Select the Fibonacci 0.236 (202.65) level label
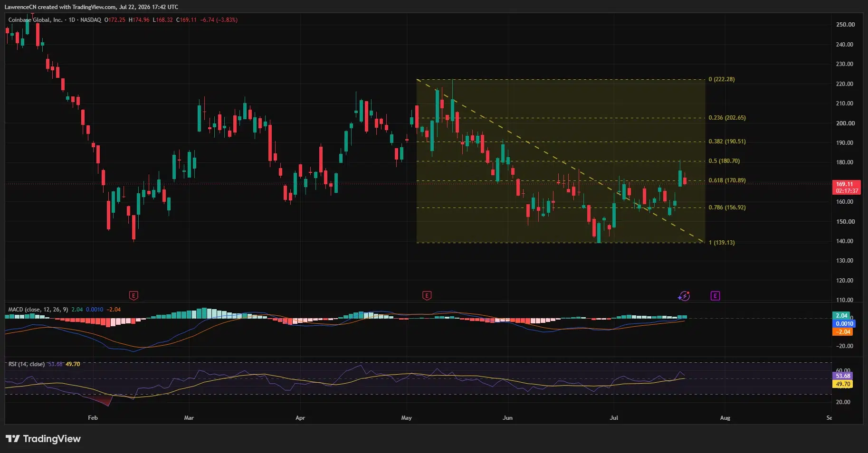This screenshot has height=453, width=868. pyautogui.click(x=727, y=118)
